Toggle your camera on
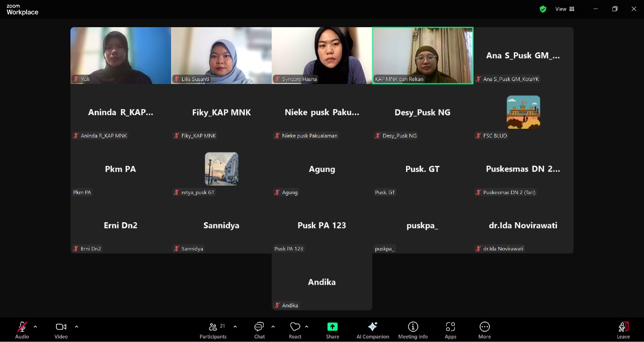Screen dimensions: 644x342 point(60,329)
